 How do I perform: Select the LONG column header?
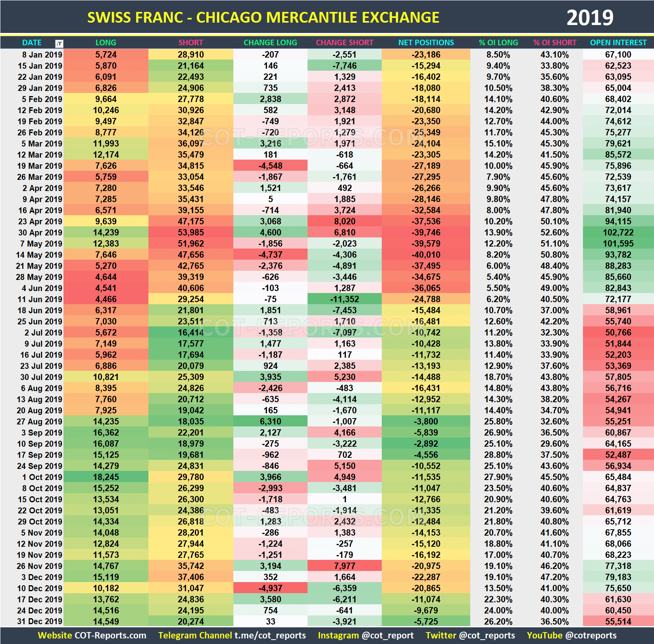point(105,42)
